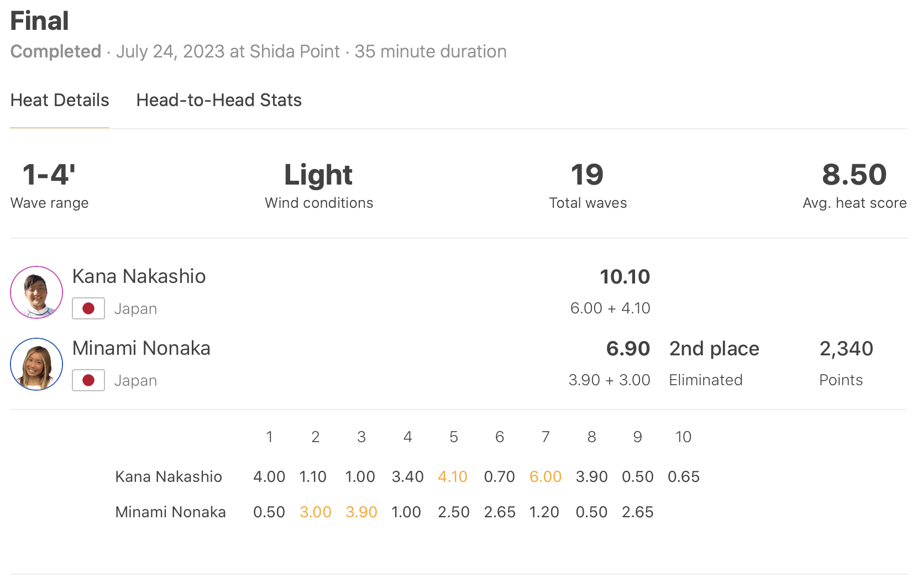The height and width of the screenshot is (588, 923).
Task: Select Nakashio's highlighted 6.00 wave score
Action: [546, 476]
